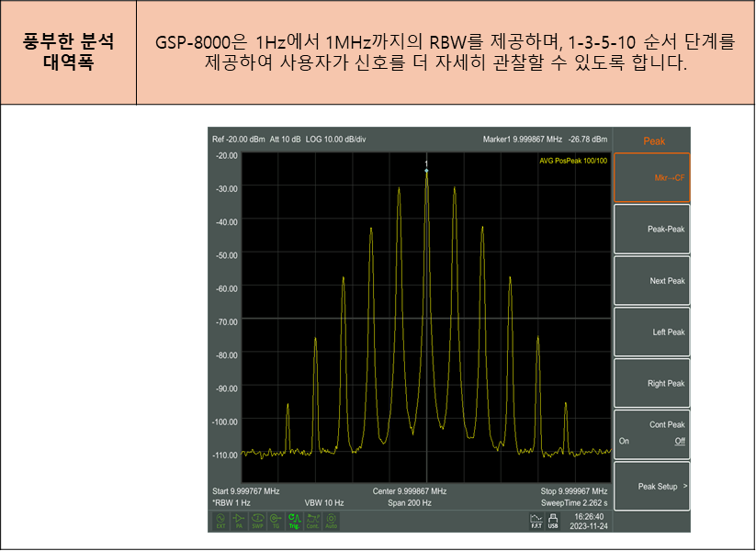Toggle the Cont Peak On/Off softkey

[x=652, y=434]
